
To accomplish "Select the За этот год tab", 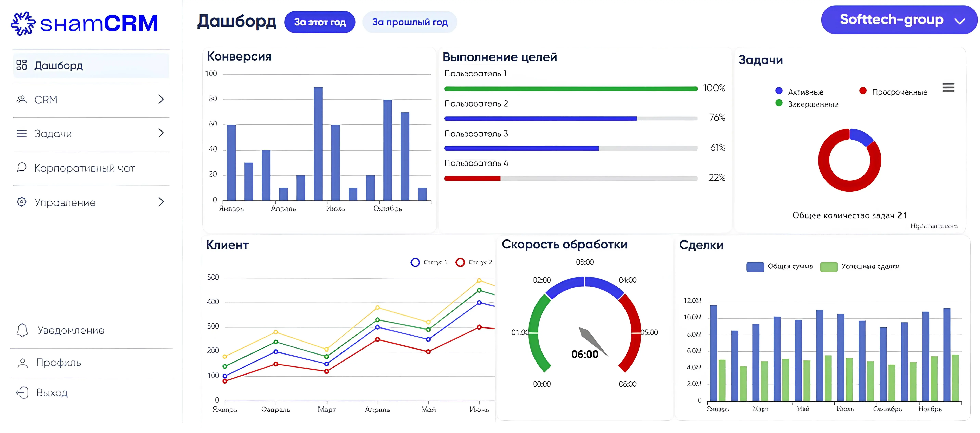I will point(320,22).
